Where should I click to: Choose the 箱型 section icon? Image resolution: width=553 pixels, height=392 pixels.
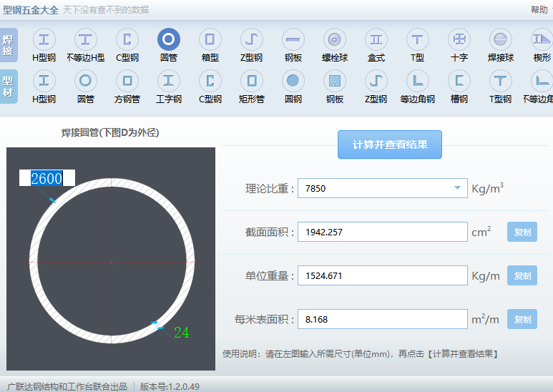tap(210, 39)
